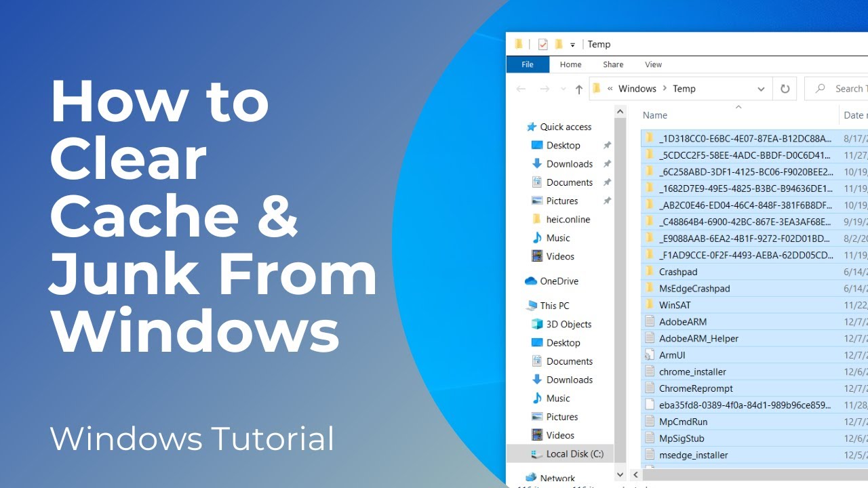The image size is (868, 488).
Task: Click the Temp breadcrumb in address bar
Action: click(x=684, y=89)
